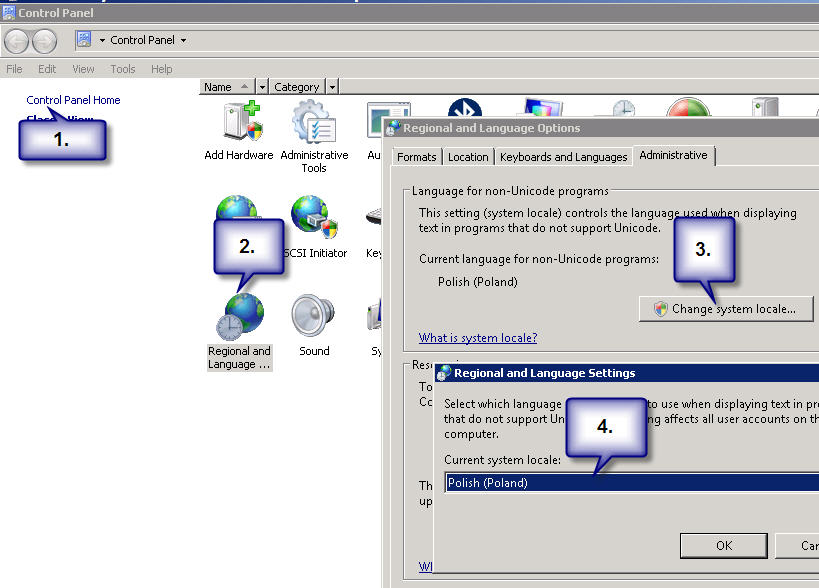Switch to the Keyboards and Languages tab

(x=563, y=157)
